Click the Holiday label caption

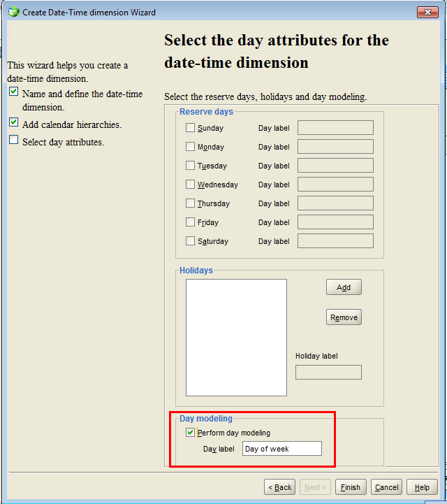pyautogui.click(x=316, y=356)
